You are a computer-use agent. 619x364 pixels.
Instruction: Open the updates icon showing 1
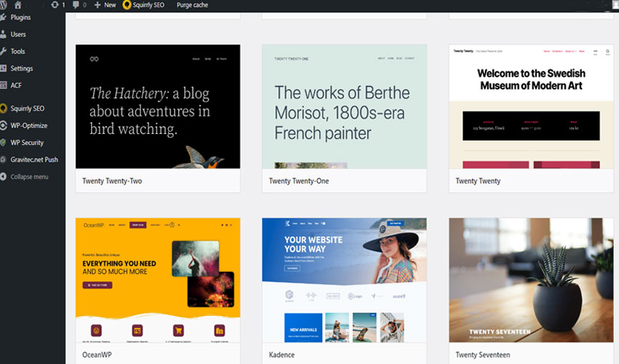(55, 5)
